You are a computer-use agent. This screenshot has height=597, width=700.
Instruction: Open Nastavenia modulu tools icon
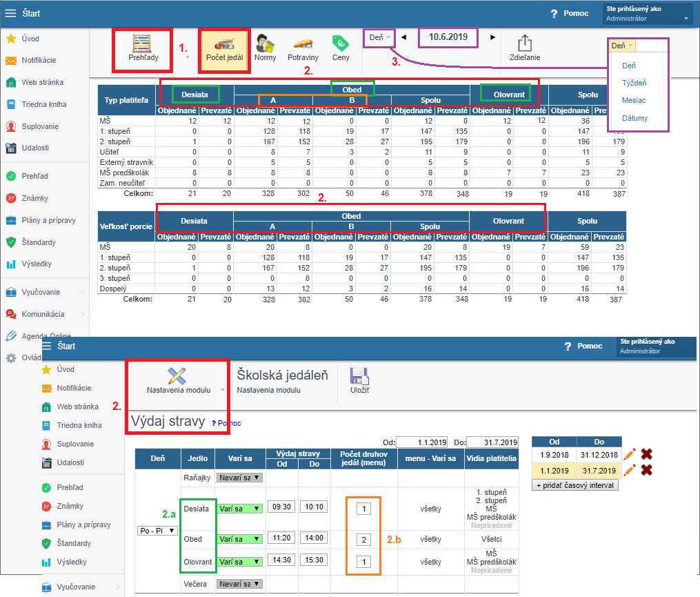[178, 376]
